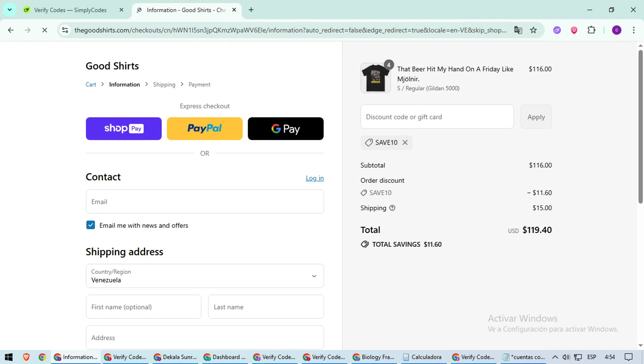Open the Extensions puzzle menu
The image size is (644, 364).
(x=591, y=30)
